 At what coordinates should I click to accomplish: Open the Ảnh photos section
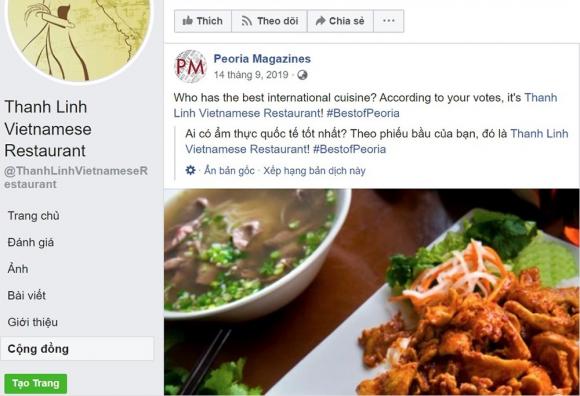[18, 268]
